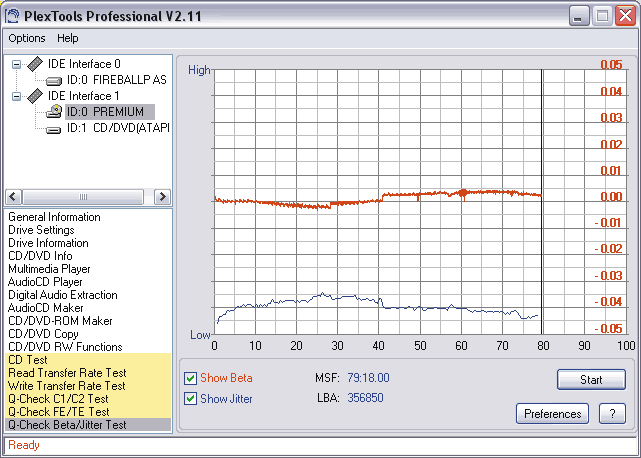Select Q-Check C1/C2 Test
This screenshot has height=458, width=641.
[x=88, y=399]
